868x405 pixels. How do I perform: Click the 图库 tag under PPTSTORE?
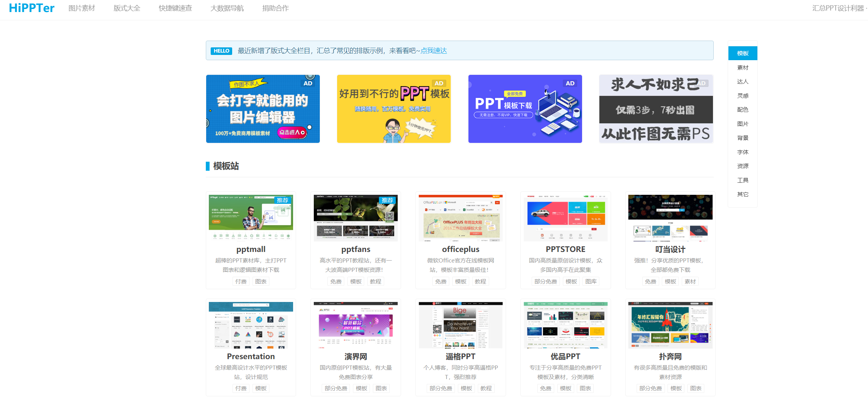coord(591,282)
